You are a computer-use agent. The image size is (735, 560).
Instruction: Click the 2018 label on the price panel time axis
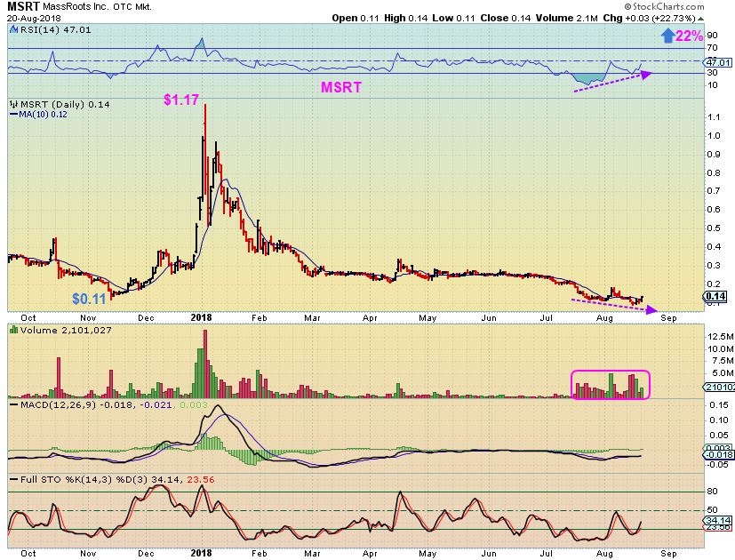pyautogui.click(x=201, y=317)
